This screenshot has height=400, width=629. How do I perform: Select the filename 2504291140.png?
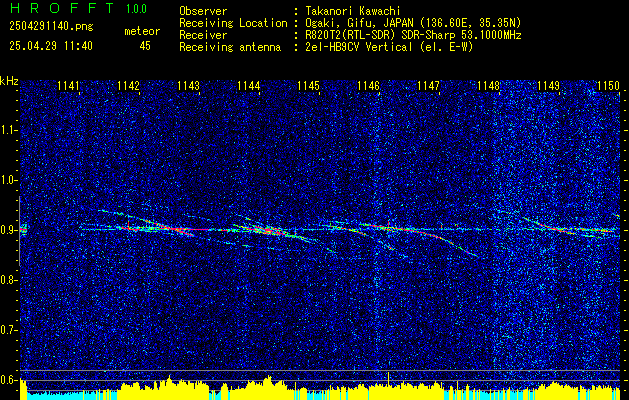tap(51, 26)
